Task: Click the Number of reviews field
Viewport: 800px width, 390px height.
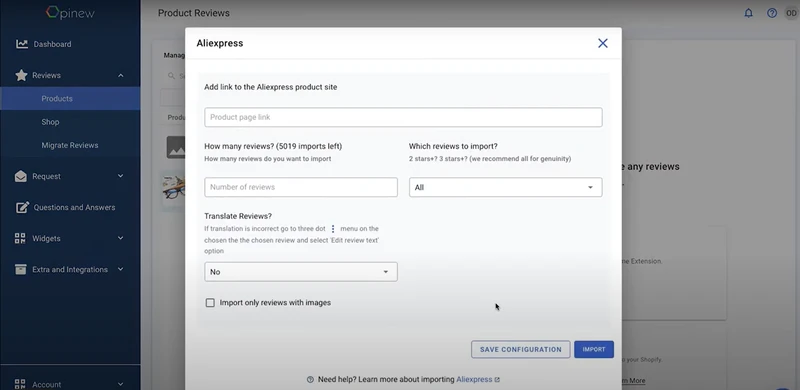Action: click(301, 187)
